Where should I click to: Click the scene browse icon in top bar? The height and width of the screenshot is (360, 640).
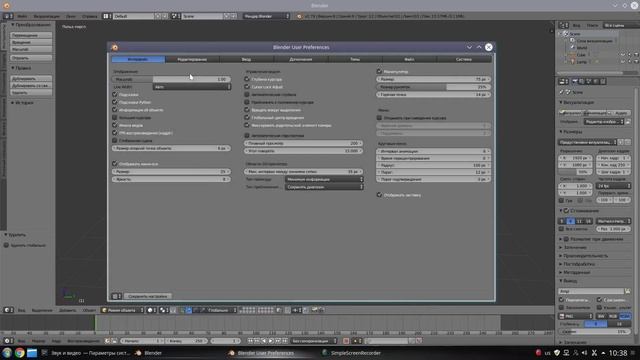(x=176, y=16)
